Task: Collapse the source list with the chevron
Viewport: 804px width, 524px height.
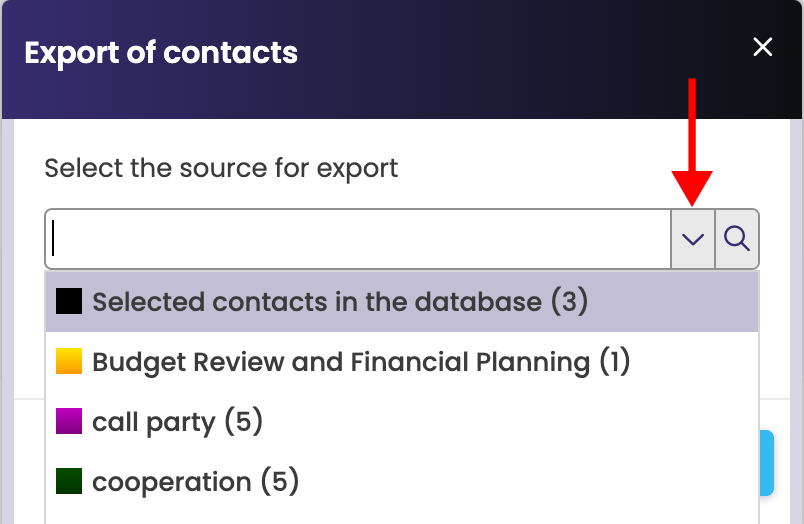Action: point(693,239)
